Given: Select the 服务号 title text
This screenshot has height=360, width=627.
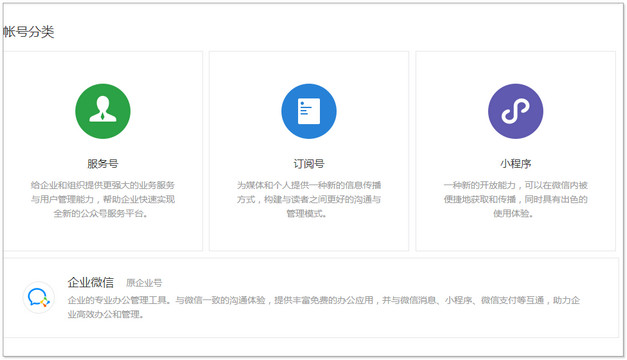Looking at the screenshot, I should click(x=103, y=164).
